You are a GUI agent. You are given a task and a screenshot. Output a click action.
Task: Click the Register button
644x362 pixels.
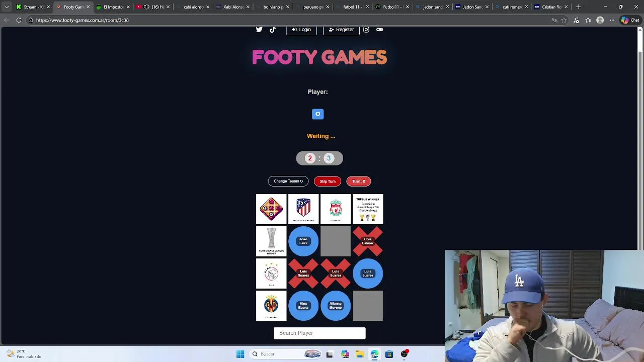pyautogui.click(x=341, y=30)
